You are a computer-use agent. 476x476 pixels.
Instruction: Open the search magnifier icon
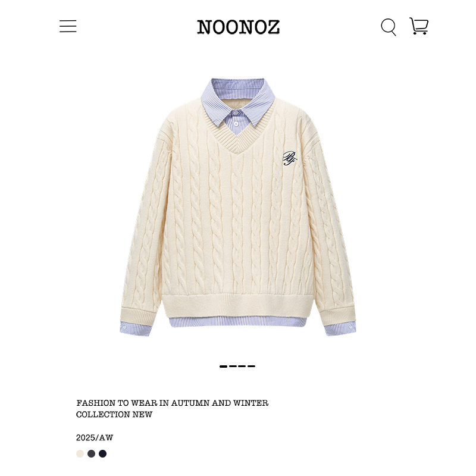[x=389, y=27]
